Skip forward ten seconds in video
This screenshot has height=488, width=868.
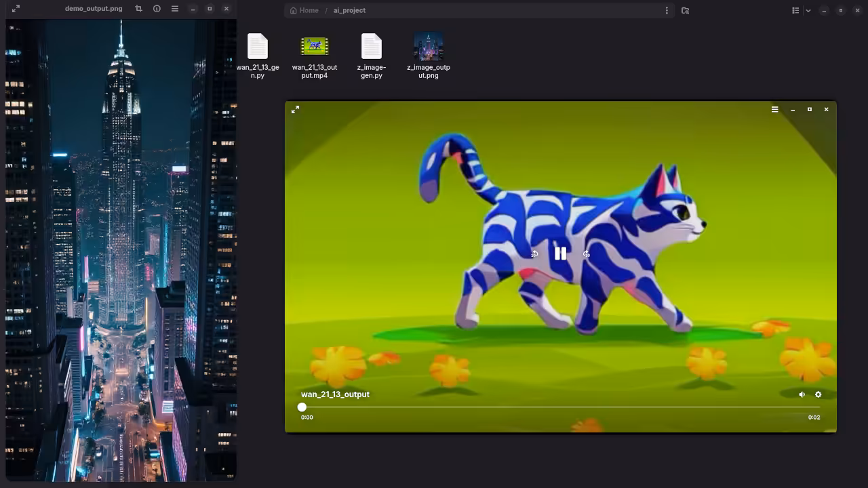coord(587,254)
